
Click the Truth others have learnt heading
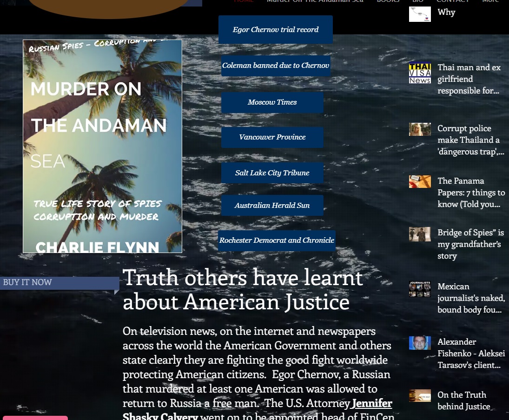243,290
